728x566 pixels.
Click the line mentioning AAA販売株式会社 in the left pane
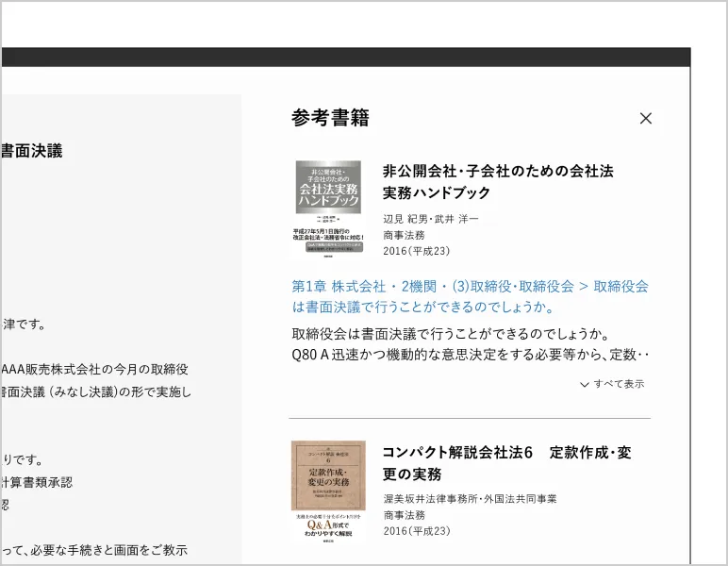pyautogui.click(x=94, y=369)
